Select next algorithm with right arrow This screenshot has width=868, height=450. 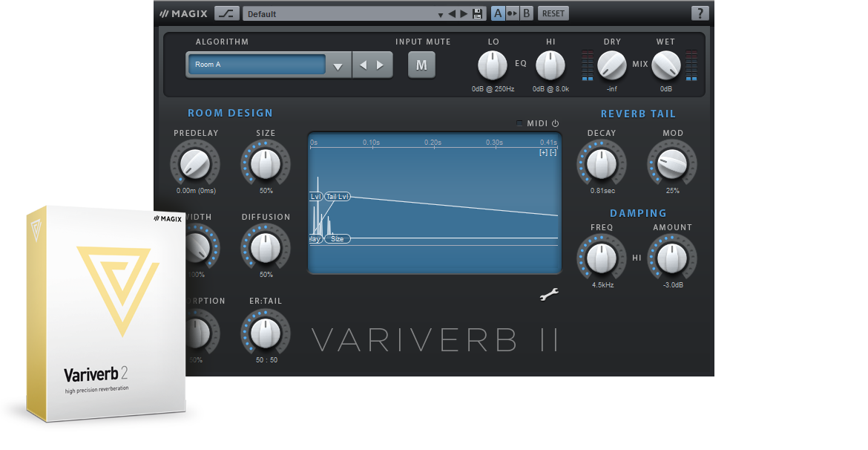pyautogui.click(x=381, y=65)
